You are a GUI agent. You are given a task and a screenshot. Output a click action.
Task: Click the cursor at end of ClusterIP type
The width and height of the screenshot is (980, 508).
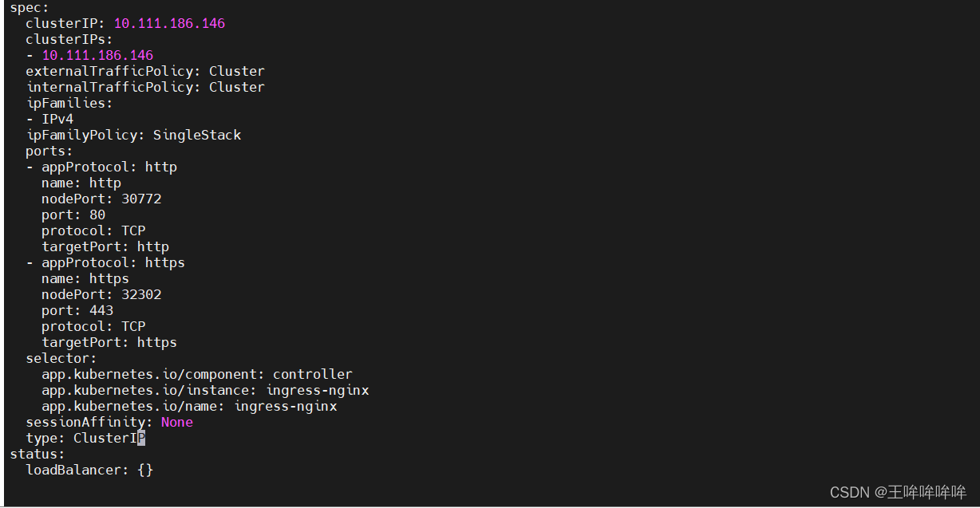click(141, 438)
